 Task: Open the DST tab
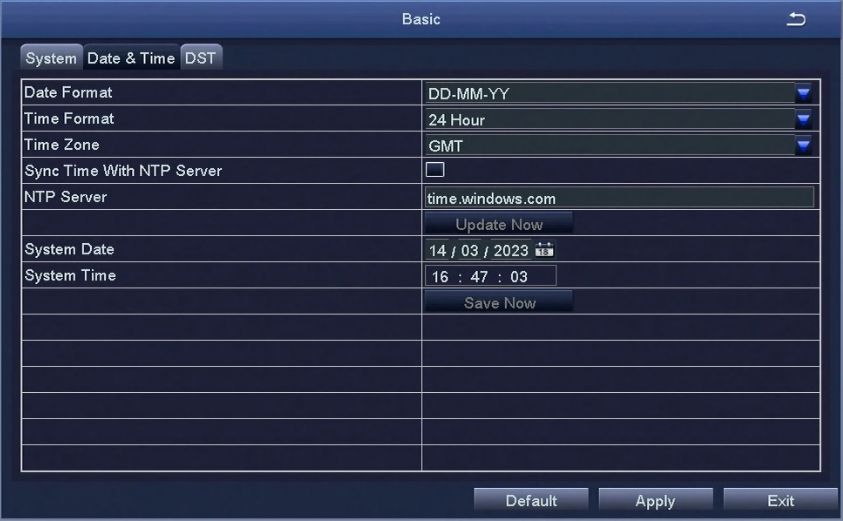[x=199, y=58]
